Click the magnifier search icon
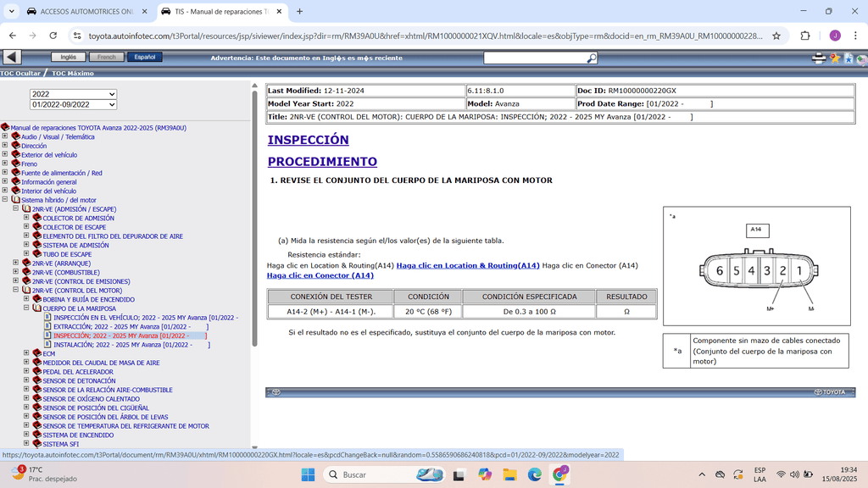 [x=592, y=58]
